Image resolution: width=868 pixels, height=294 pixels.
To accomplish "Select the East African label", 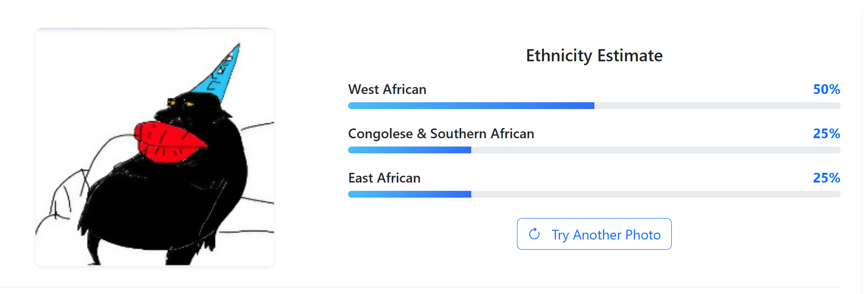I will tap(384, 178).
